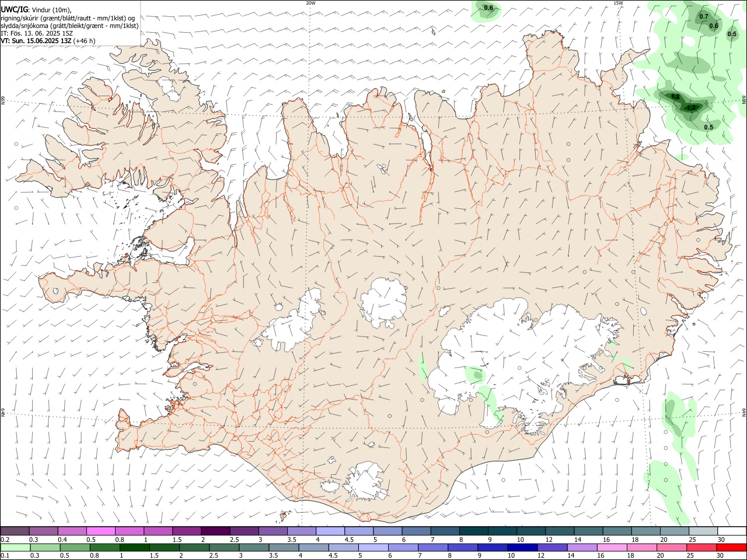Click the '25' label in the lower legend row
This screenshot has height=560, width=747.
690,556
